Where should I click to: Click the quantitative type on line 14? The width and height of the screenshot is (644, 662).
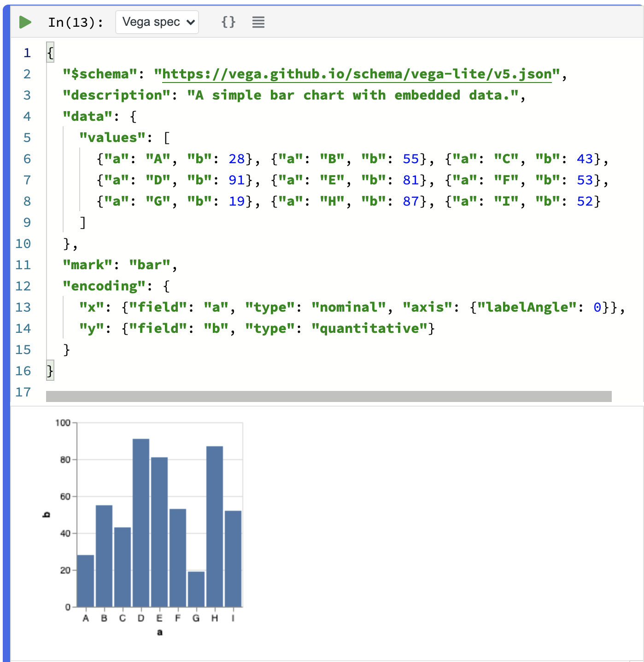(369, 328)
